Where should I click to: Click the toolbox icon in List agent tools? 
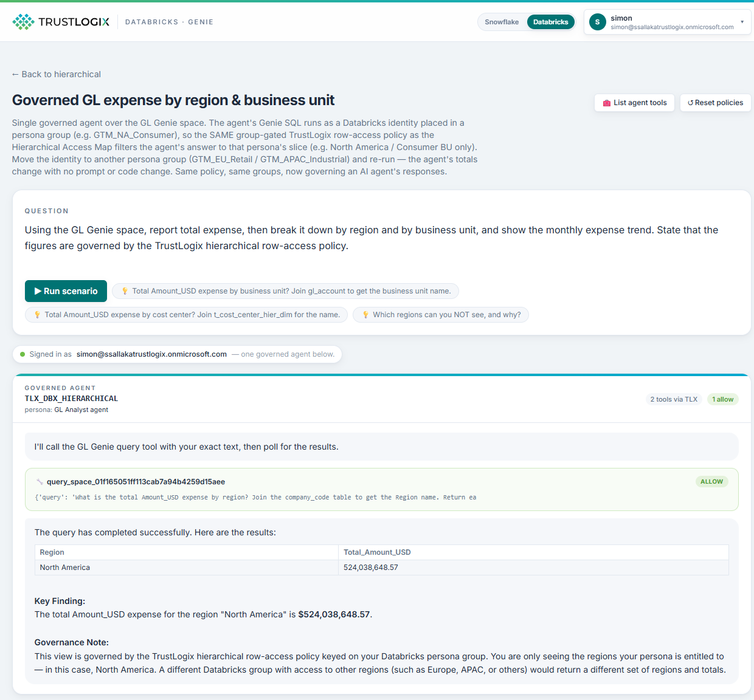[606, 103]
